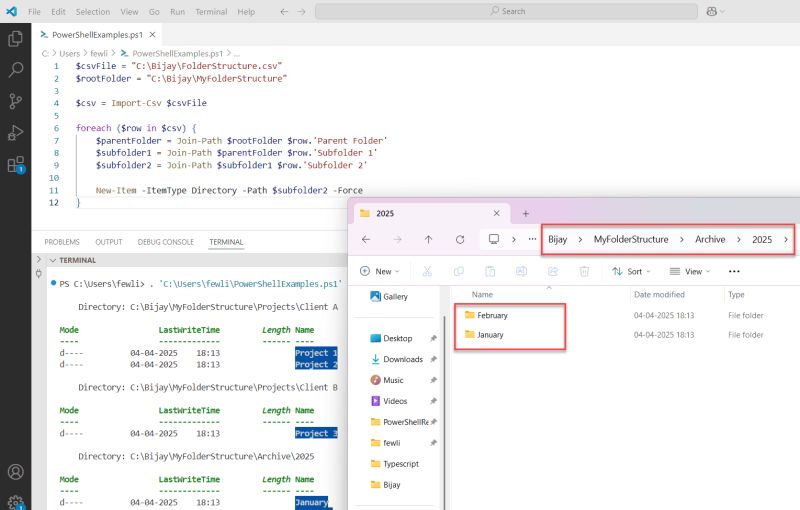
Task: Open See more options in File Explorer toolbar
Action: point(734,271)
